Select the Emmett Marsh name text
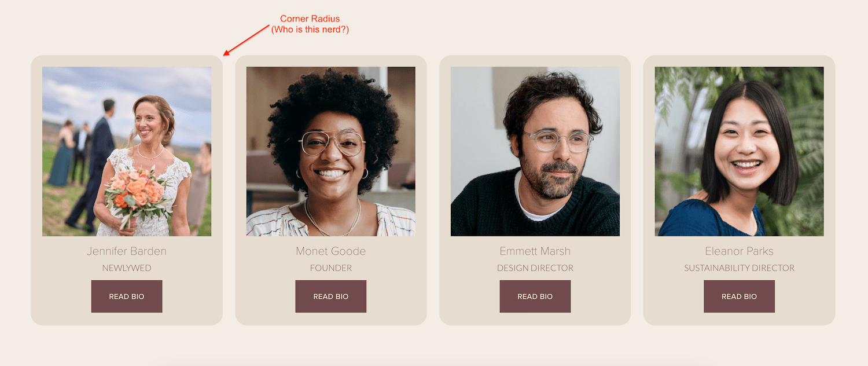This screenshot has width=868, height=366. point(535,251)
